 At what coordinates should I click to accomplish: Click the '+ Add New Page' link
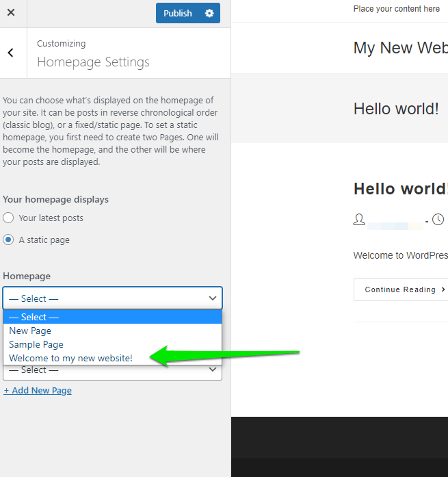coord(38,390)
